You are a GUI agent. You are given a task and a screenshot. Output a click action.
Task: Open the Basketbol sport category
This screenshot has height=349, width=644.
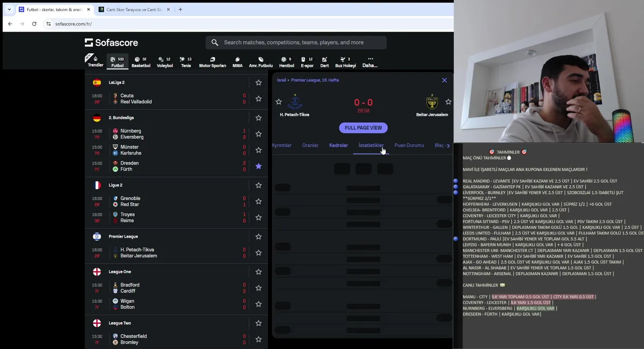(141, 62)
